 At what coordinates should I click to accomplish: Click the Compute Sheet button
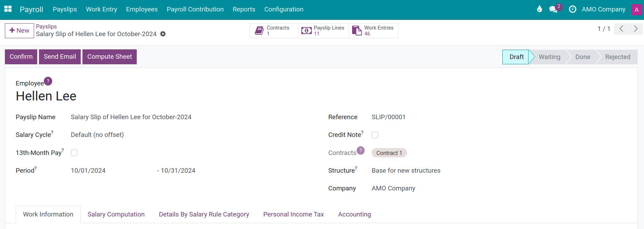(x=110, y=57)
